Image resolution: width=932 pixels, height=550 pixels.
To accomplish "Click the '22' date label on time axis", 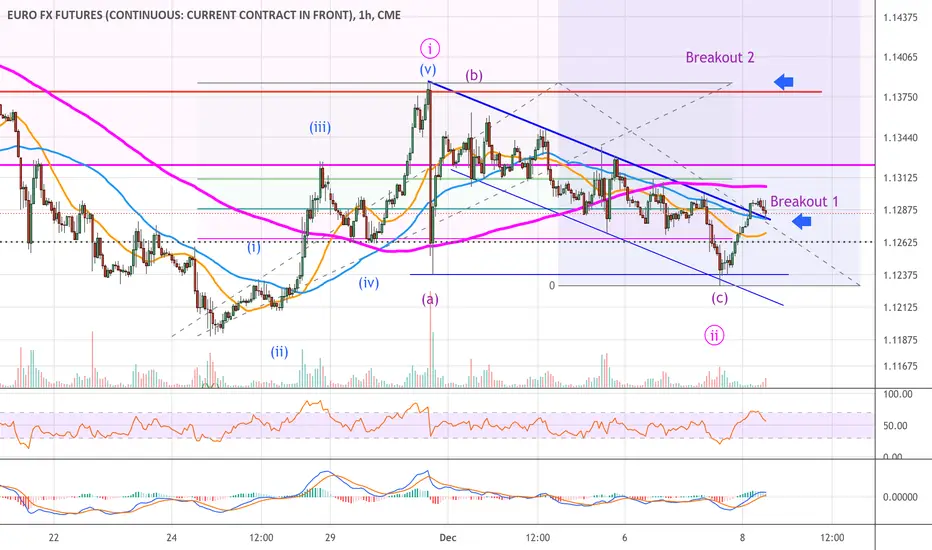I will click(54, 538).
